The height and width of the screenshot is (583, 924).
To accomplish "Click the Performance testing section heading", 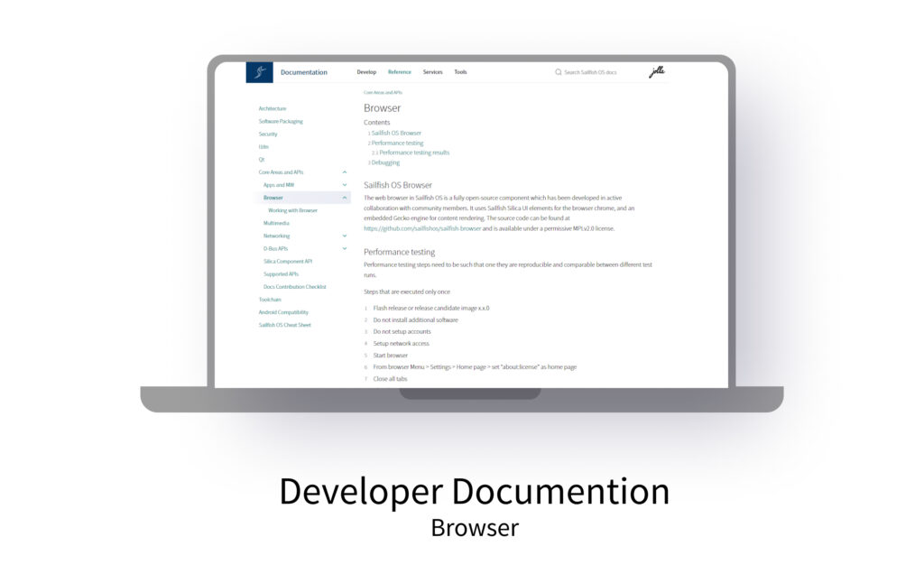I will click(399, 253).
